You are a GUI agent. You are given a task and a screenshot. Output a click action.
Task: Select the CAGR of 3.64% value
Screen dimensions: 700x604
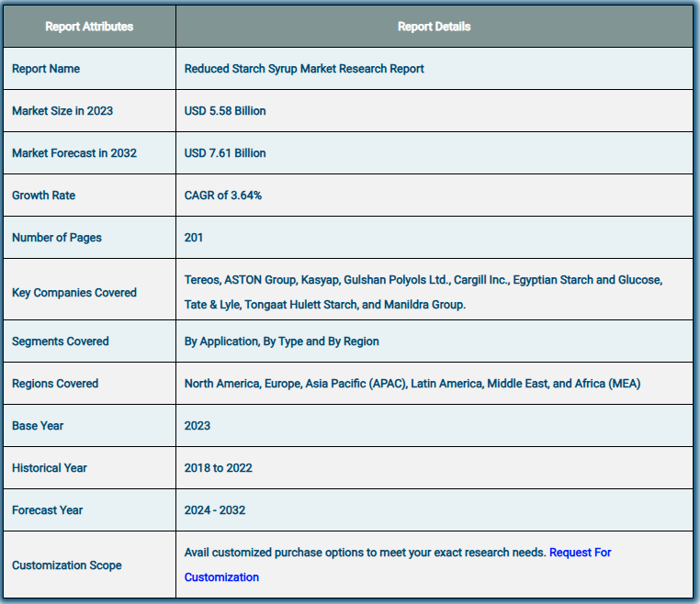(222, 196)
